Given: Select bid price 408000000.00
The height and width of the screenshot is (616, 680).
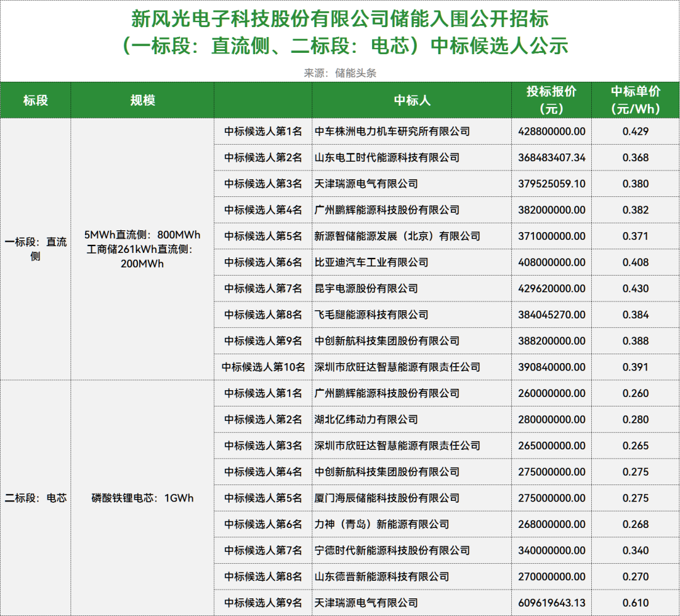Looking at the screenshot, I should [552, 262].
